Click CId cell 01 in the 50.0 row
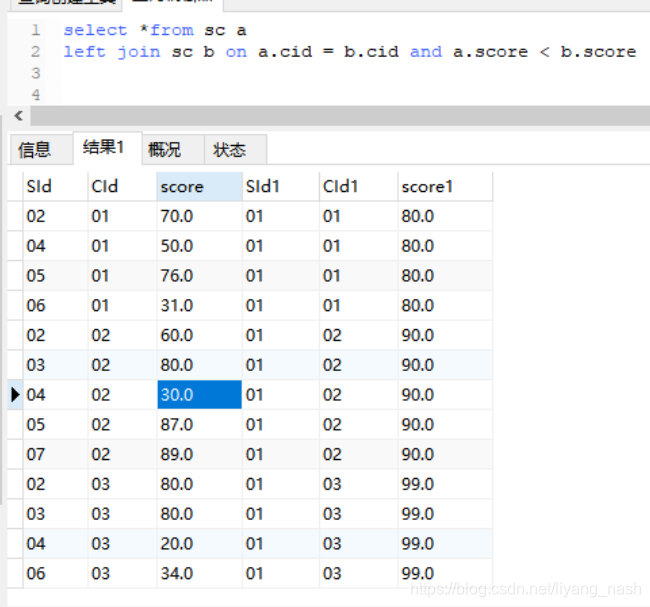The image size is (650, 607). (122, 246)
